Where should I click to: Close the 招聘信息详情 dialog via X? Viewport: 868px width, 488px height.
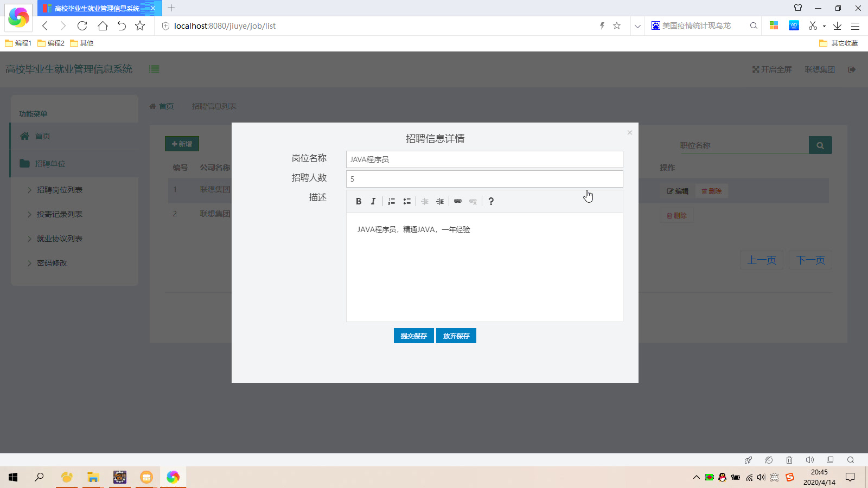click(630, 132)
